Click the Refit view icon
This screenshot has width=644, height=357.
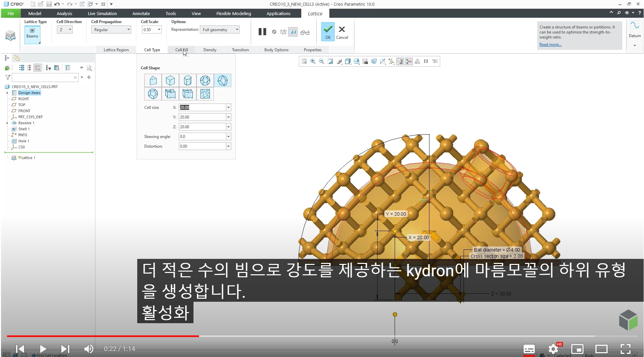pos(304,61)
